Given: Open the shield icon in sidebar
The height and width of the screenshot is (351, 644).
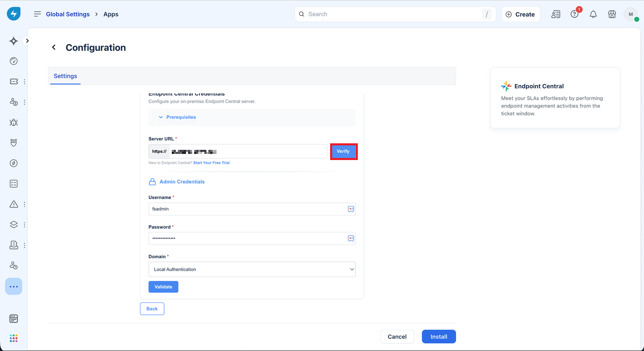Looking at the screenshot, I should coord(13,143).
